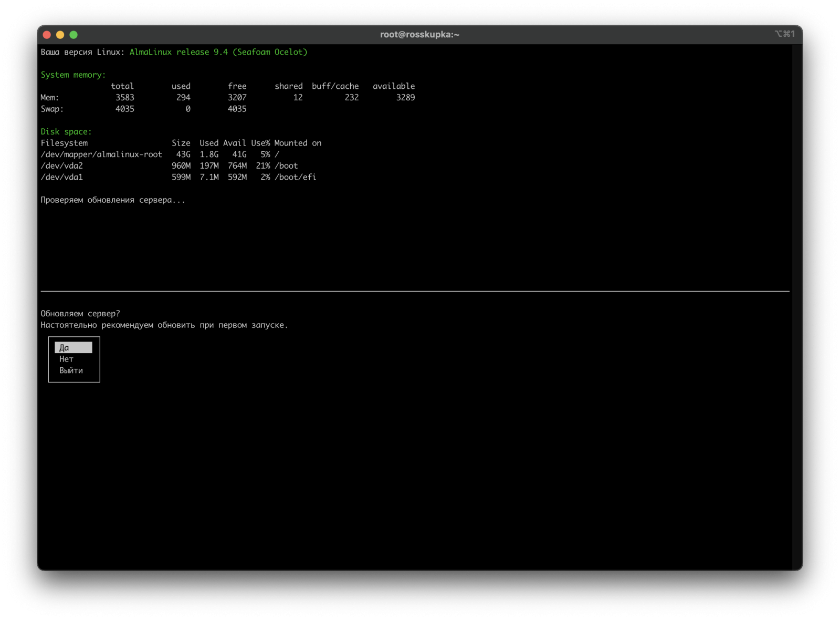The width and height of the screenshot is (840, 620).
Task: Click the 1.8G used value of almalinux-root
Action: coord(209,154)
